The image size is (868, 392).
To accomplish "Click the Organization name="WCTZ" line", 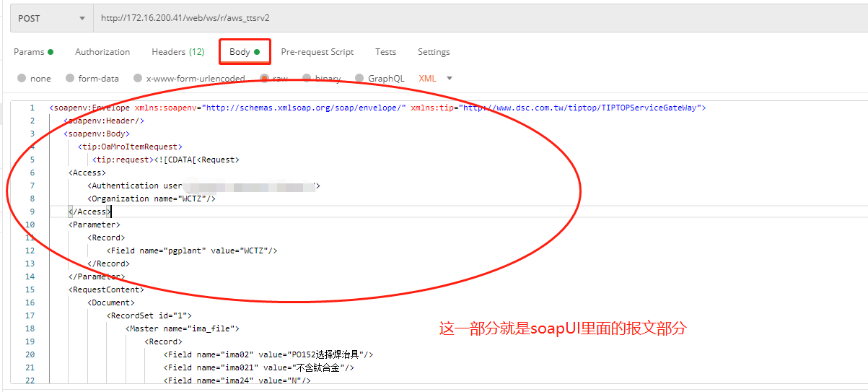I will point(152,199).
